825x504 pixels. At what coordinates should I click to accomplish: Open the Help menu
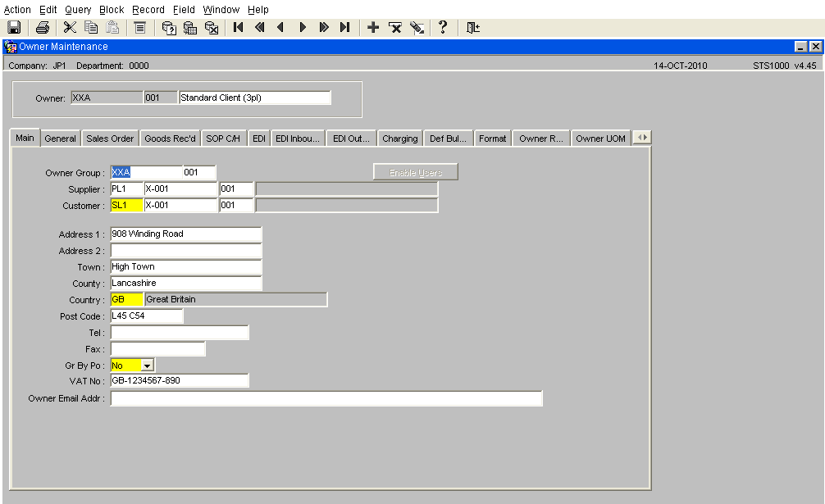[258, 10]
